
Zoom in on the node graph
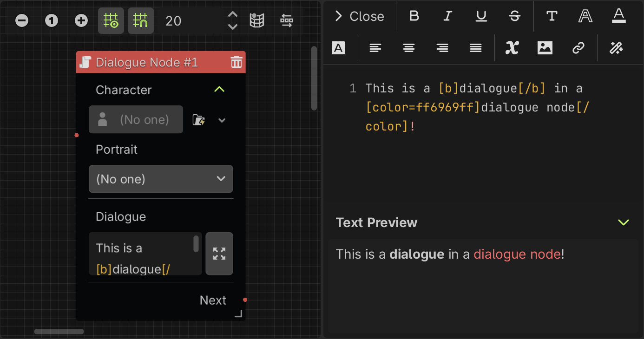coord(81,20)
